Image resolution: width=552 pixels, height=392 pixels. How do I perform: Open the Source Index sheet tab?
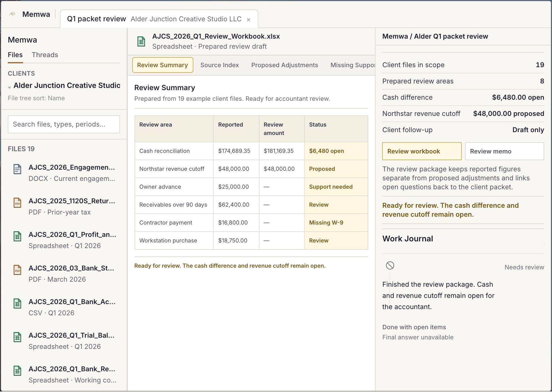[220, 65]
